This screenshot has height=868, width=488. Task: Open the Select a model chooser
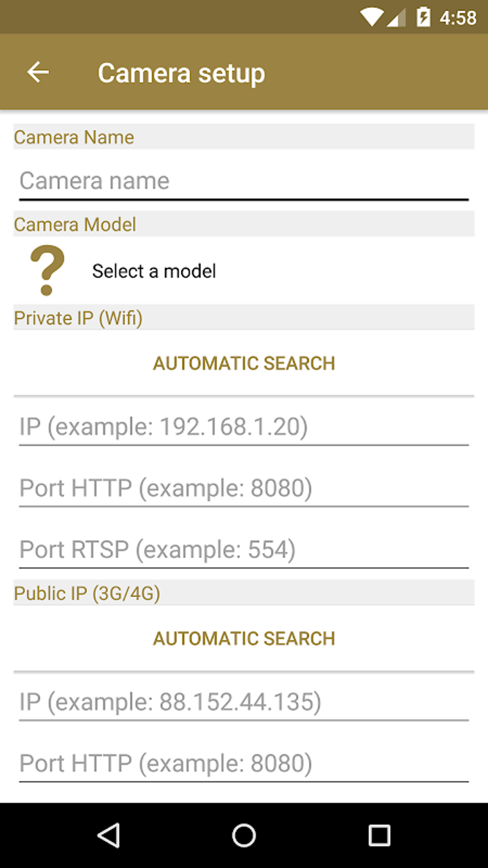(154, 271)
